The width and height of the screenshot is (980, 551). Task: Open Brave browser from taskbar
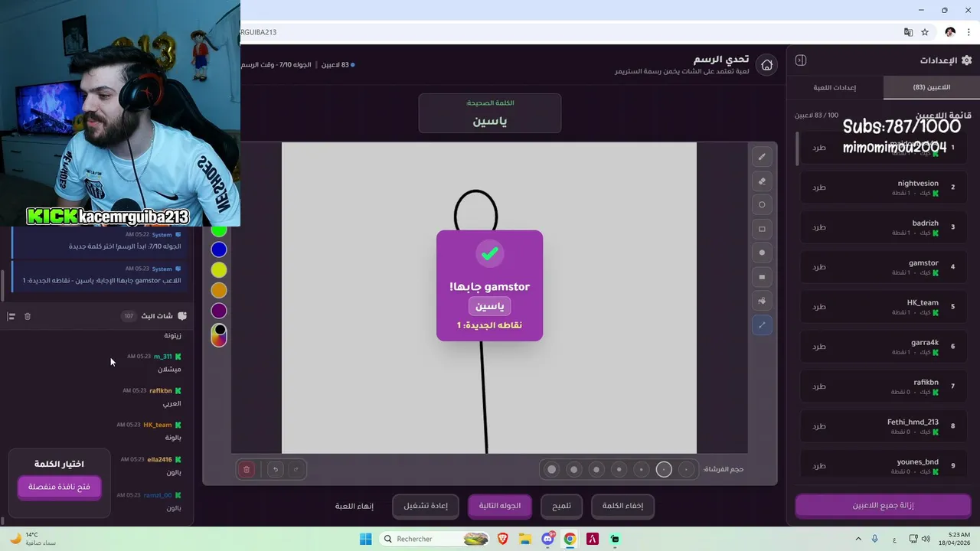(503, 539)
